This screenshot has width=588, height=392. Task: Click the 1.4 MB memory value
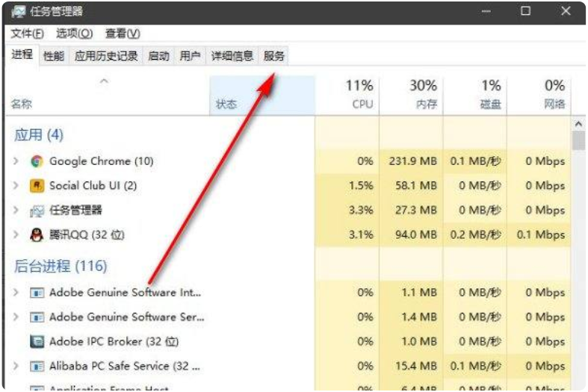tap(419, 317)
